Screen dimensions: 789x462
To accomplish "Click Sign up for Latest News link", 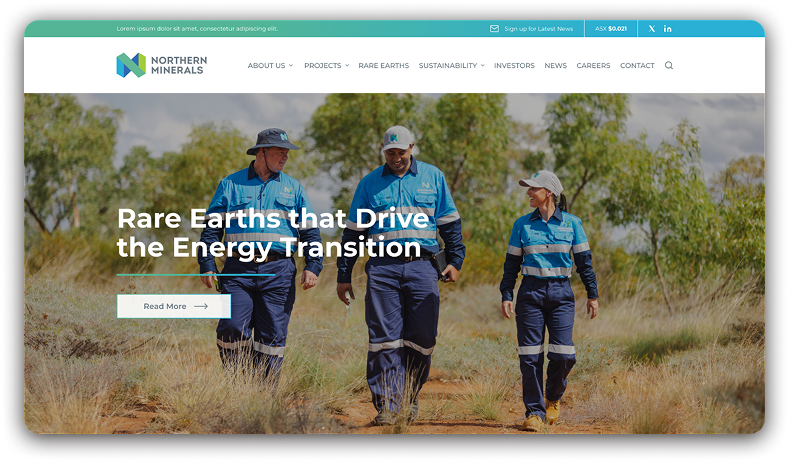I will click(538, 29).
